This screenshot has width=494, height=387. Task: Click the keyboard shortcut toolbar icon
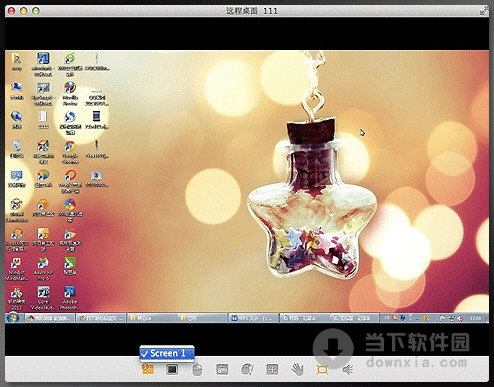(x=222, y=369)
